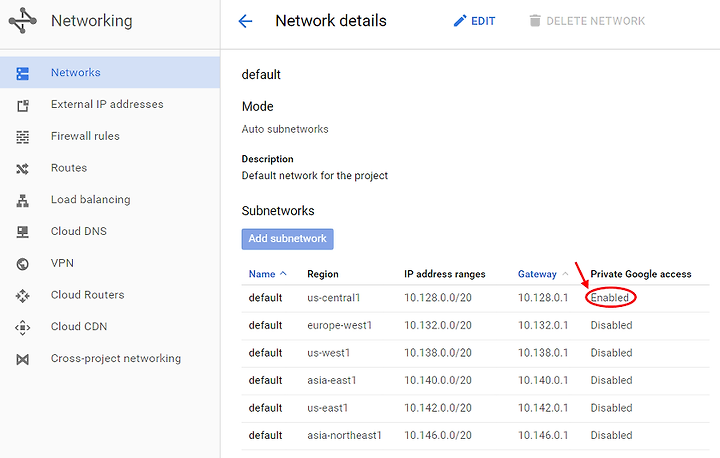Select the Firewall rules icon
720x458 pixels.
(x=22, y=137)
